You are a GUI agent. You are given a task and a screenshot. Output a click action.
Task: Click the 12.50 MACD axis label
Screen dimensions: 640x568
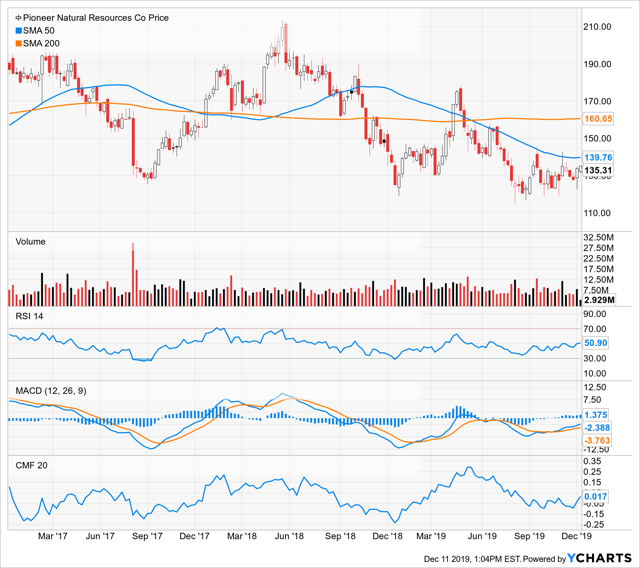click(595, 387)
